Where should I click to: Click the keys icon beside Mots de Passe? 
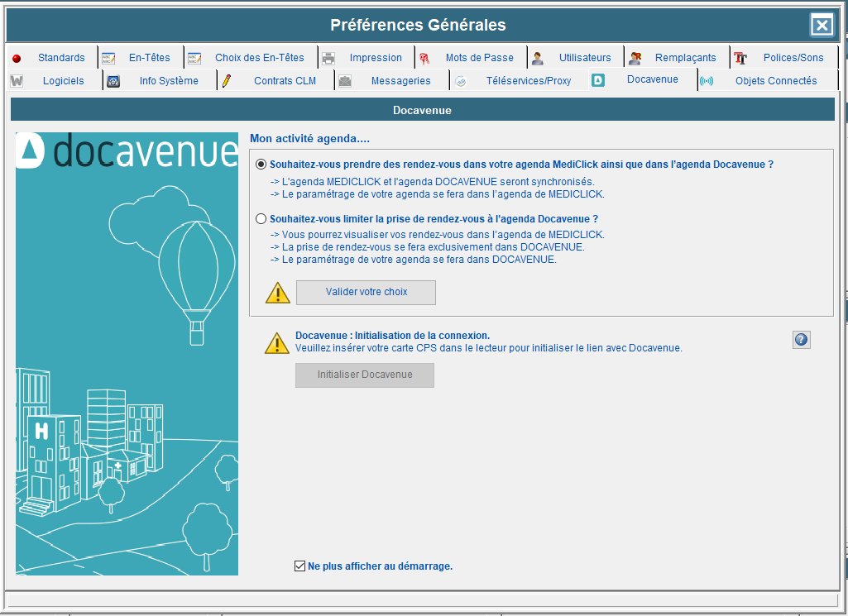coord(424,58)
